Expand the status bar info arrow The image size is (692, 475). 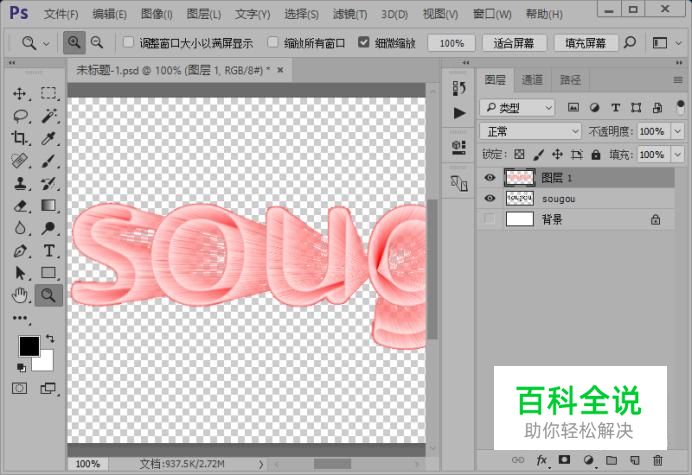[261, 464]
